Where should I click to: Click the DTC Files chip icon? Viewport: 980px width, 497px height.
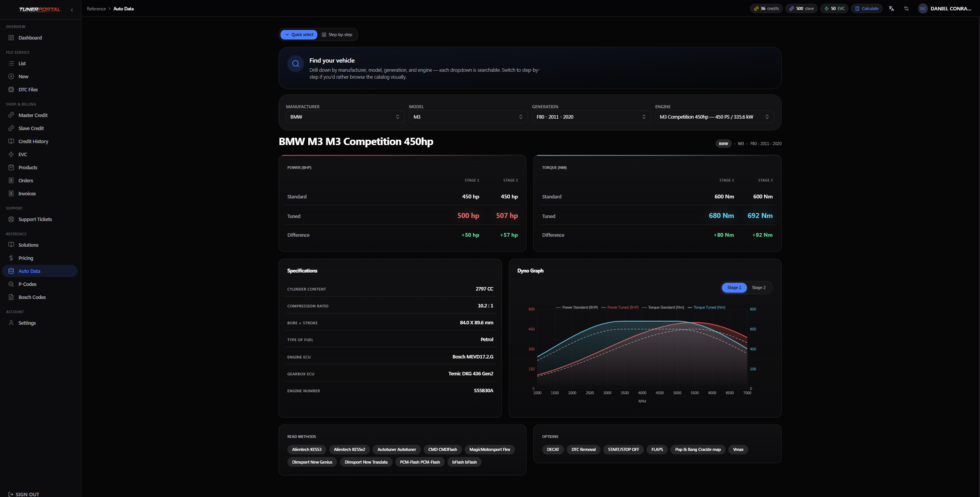click(11, 89)
